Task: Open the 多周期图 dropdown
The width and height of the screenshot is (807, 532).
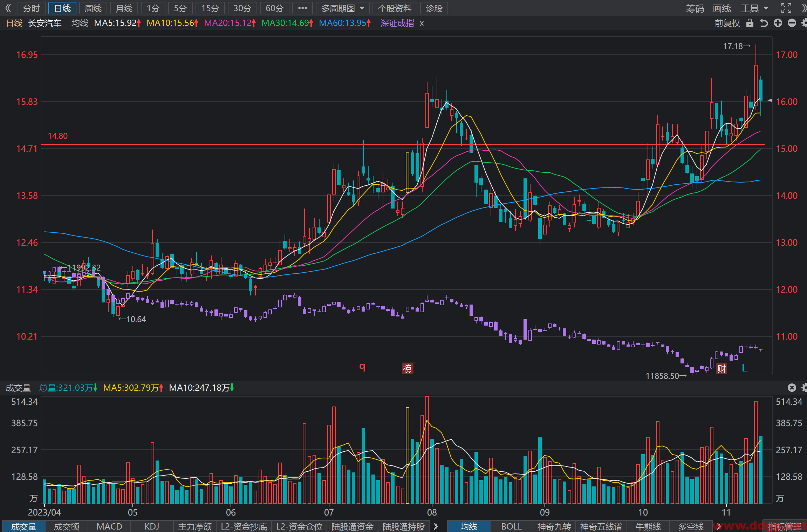Action: pyautogui.click(x=343, y=8)
